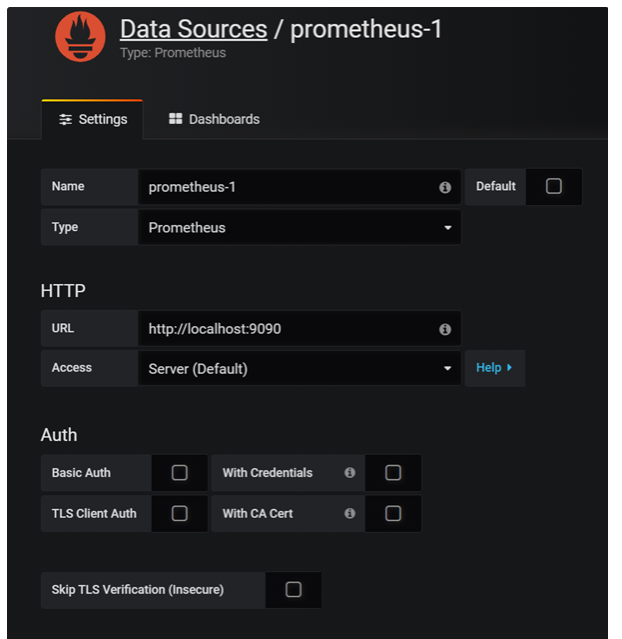Screen dimensions: 622x639
Task: Click the With CA Cert info icon
Action: pos(350,513)
